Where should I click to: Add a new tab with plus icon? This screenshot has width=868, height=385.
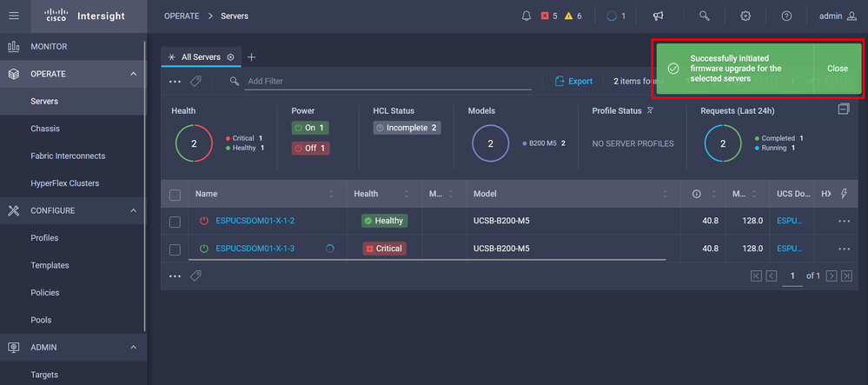click(251, 57)
